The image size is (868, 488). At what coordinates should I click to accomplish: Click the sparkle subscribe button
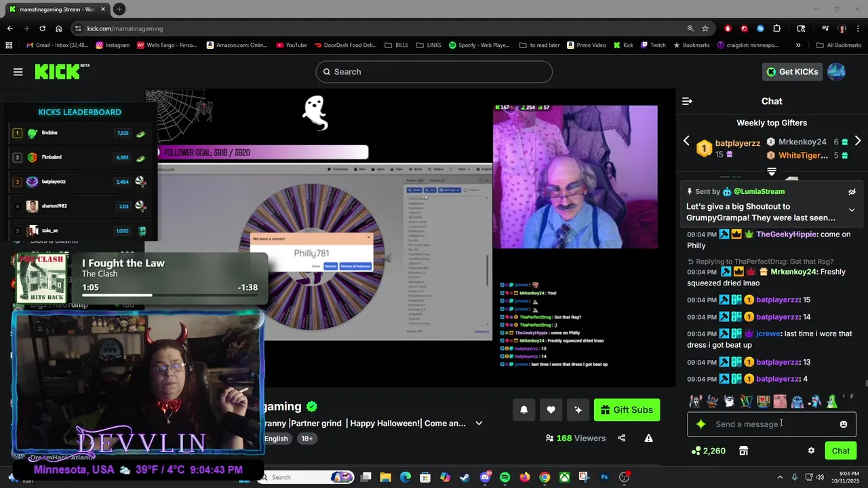point(578,409)
